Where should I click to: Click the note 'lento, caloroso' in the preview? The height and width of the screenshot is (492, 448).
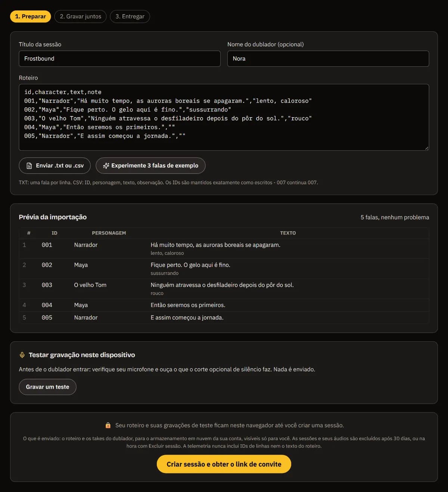pos(167,253)
